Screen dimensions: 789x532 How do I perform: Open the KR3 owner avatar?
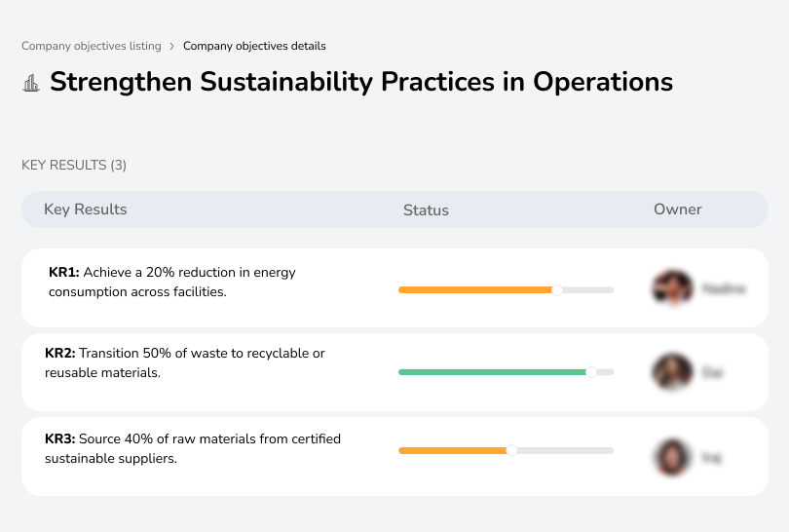click(x=672, y=456)
